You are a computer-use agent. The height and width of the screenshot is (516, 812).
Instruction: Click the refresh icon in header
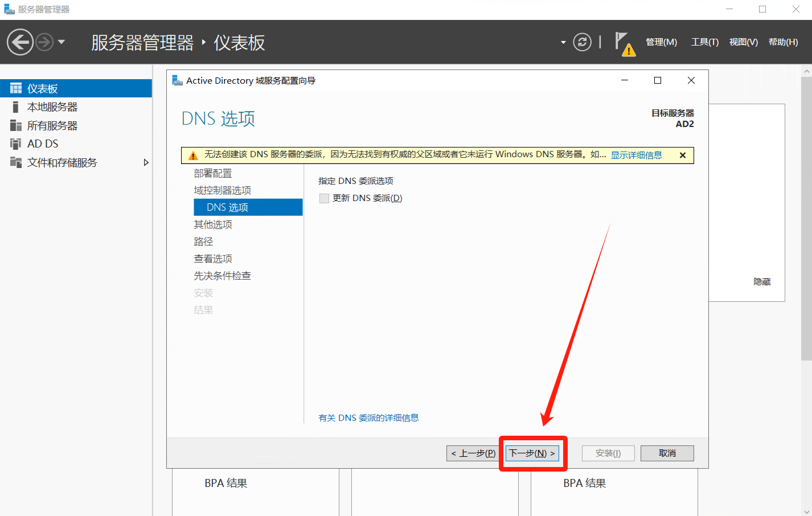pos(582,42)
